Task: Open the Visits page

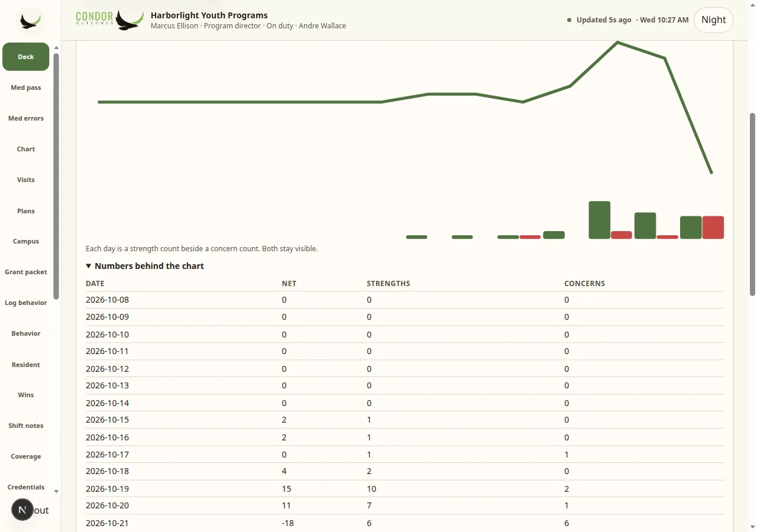Action: 26,180
